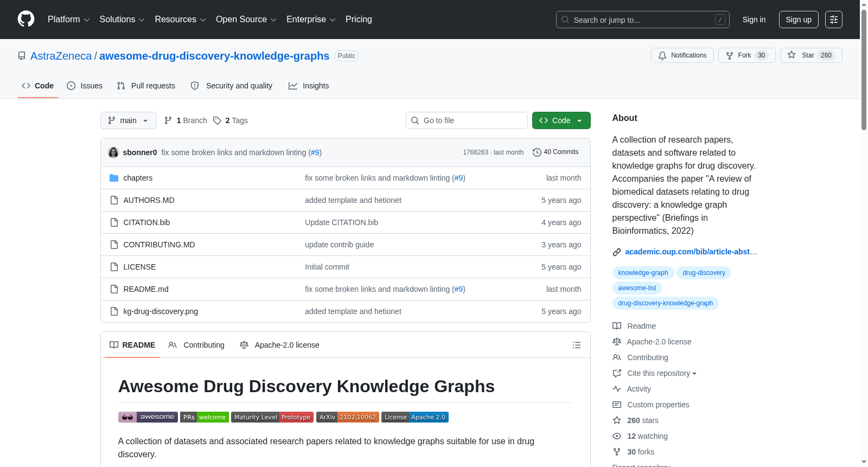This screenshot has height=467, width=868.
Task: Switch to the Apache-2.0 license tab in the README panel
Action: (x=279, y=345)
